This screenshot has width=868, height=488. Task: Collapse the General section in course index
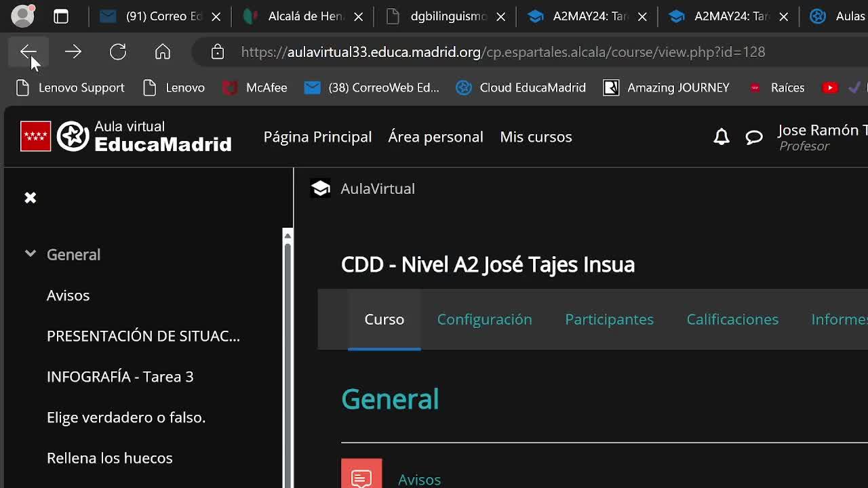click(x=31, y=253)
